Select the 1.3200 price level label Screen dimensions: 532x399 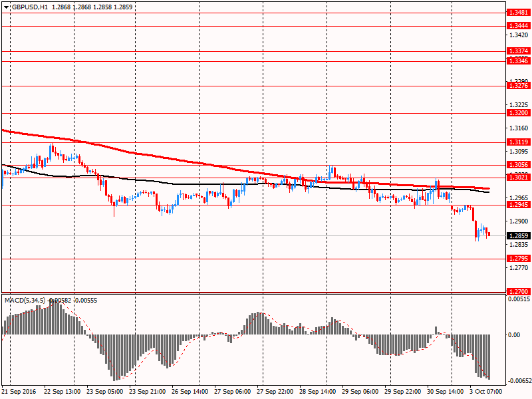(519, 113)
